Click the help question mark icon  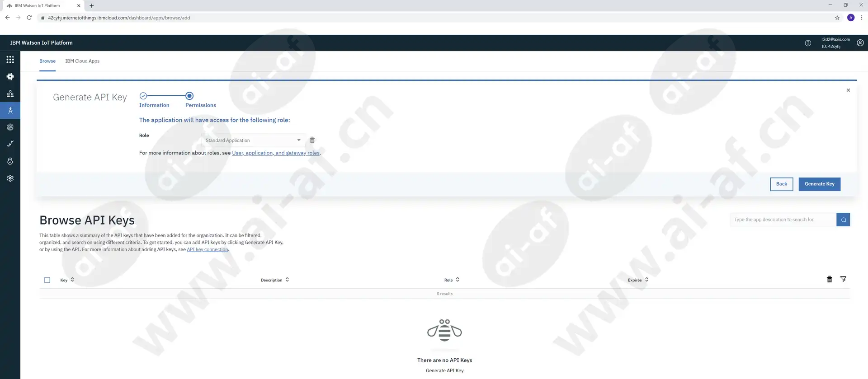click(x=808, y=43)
